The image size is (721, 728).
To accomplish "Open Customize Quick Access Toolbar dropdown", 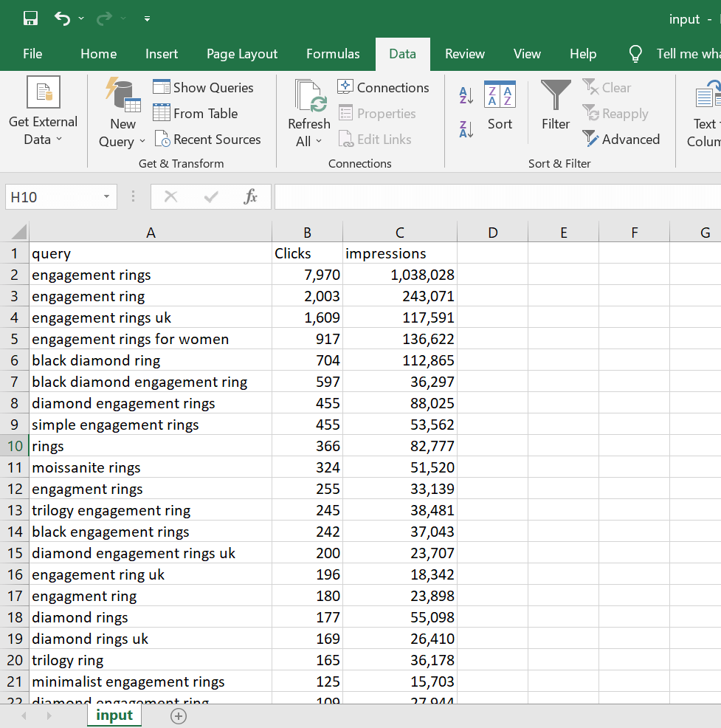I will pyautogui.click(x=147, y=18).
